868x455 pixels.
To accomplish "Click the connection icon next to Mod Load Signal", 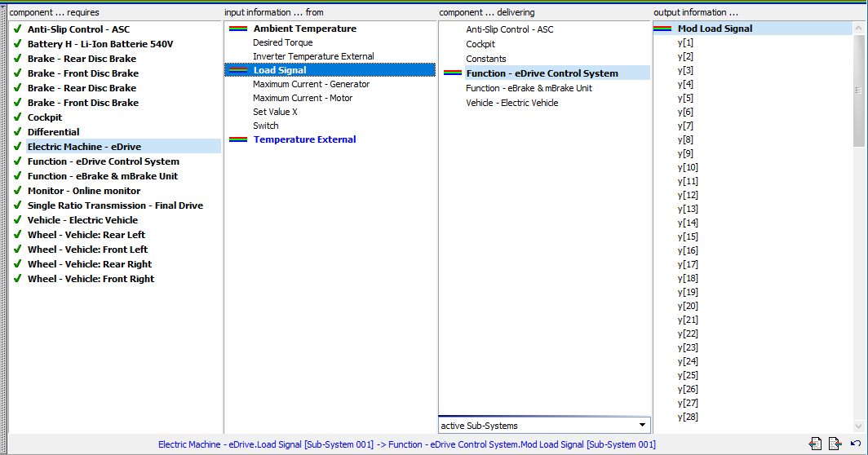I will click(662, 29).
